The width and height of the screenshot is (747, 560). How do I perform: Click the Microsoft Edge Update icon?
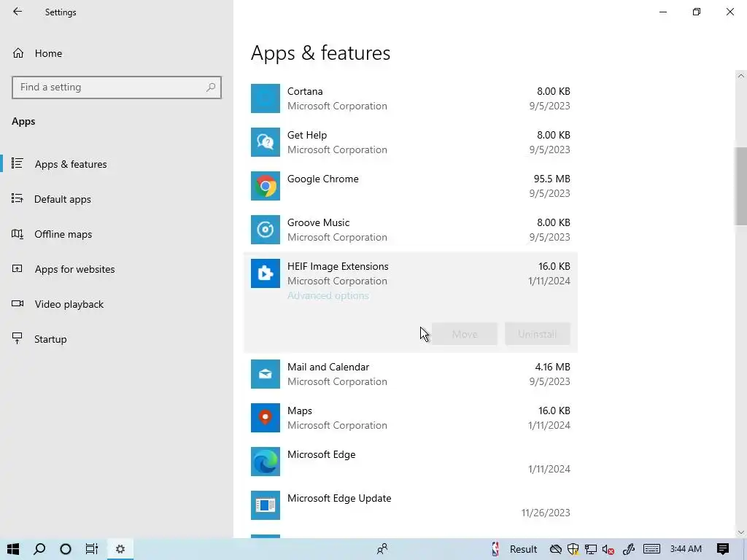(266, 506)
